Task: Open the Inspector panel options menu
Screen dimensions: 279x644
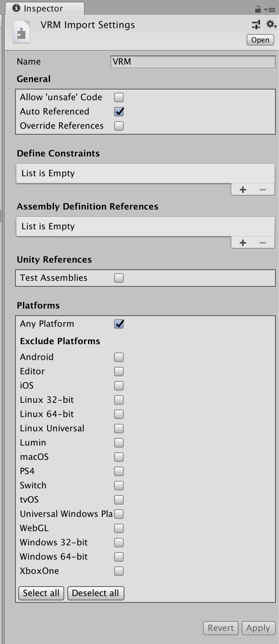Action: 269,9
